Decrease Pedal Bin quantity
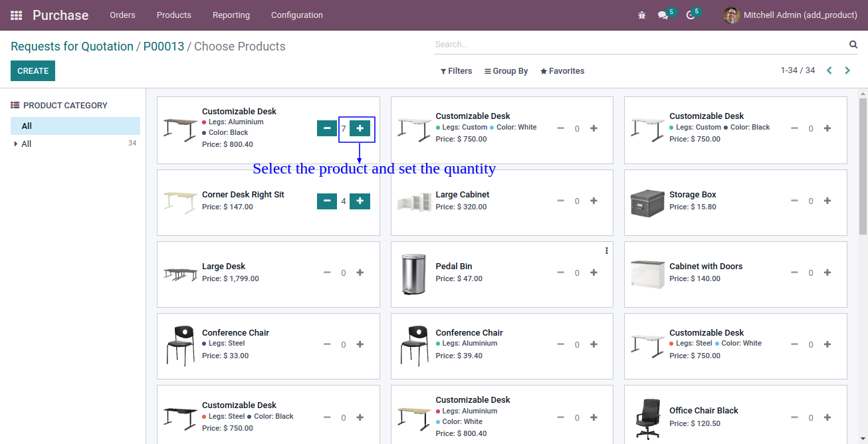868x444 pixels. (561, 273)
